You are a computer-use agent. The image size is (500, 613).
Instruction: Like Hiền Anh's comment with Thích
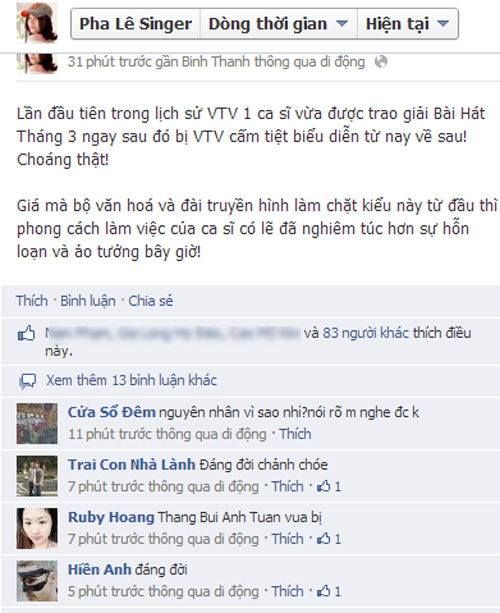coord(287,591)
